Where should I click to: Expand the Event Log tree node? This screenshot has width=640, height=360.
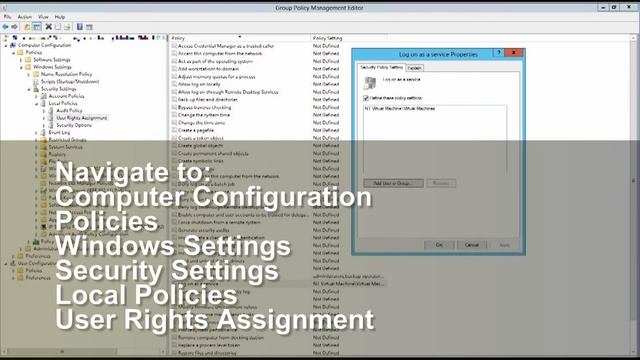coord(37,133)
